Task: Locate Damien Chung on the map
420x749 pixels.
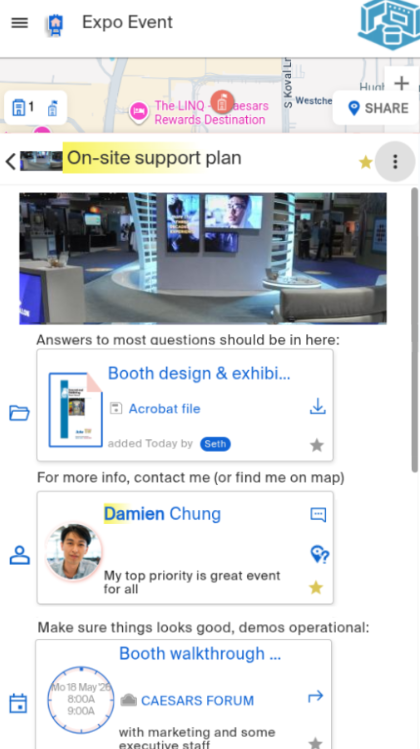Action: [319, 556]
